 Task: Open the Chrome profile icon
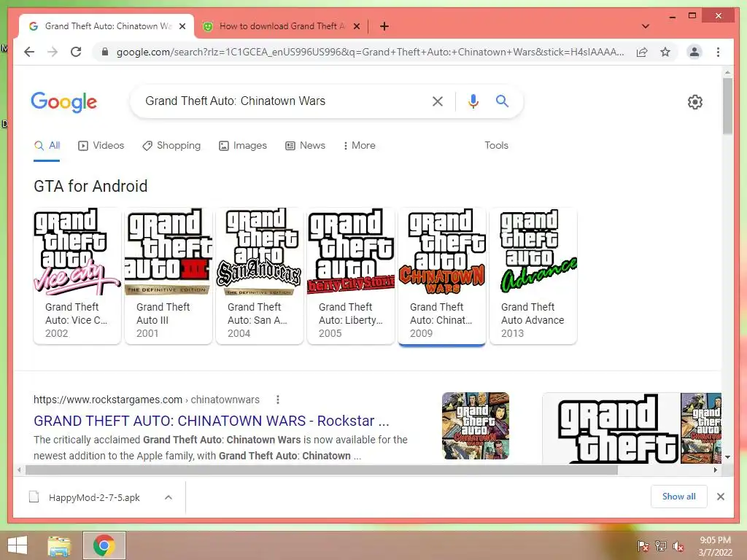(694, 52)
